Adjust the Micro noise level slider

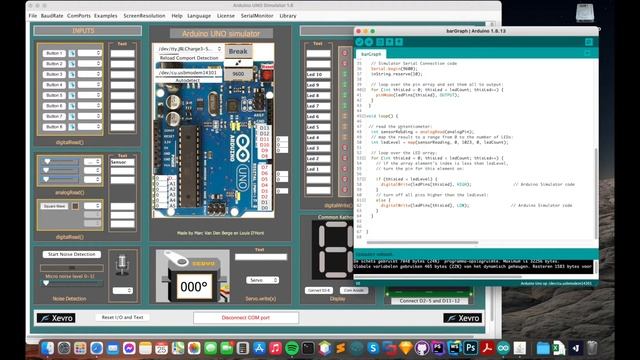(72, 283)
